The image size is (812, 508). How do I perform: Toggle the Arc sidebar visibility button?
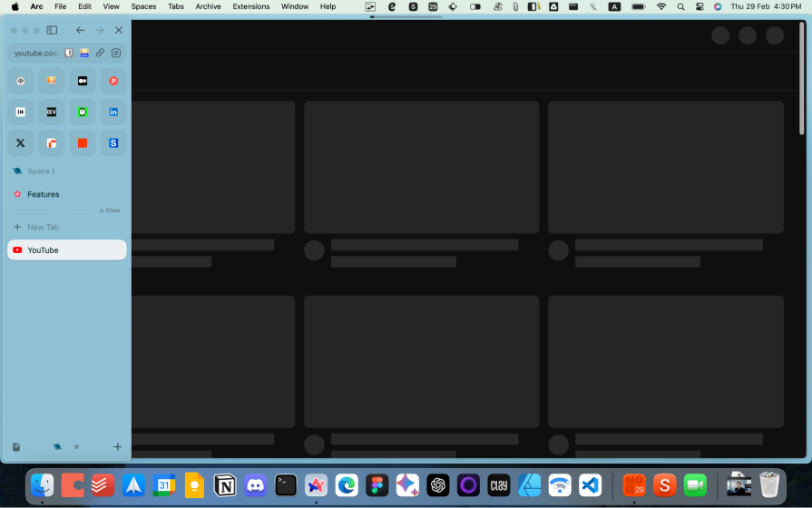[52, 30]
